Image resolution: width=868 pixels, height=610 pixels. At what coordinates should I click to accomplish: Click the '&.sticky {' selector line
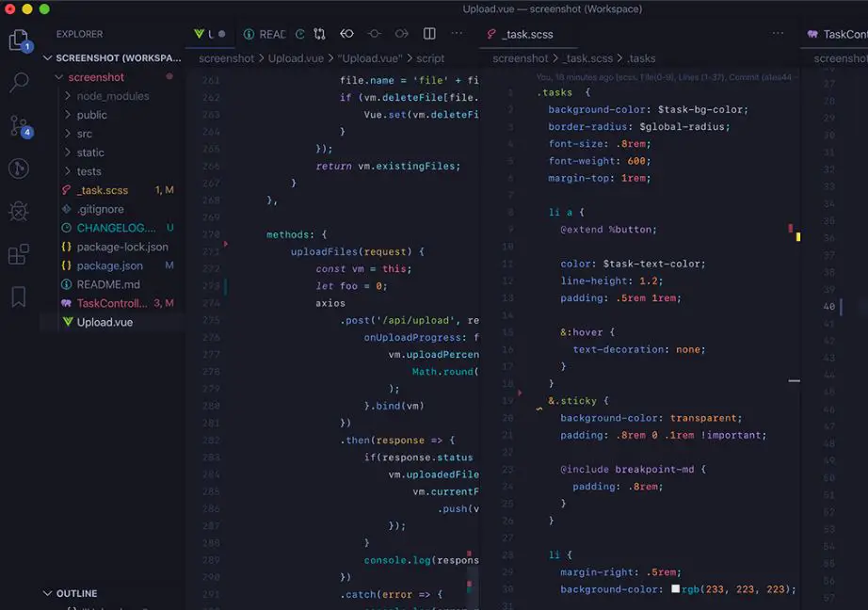[578, 400]
